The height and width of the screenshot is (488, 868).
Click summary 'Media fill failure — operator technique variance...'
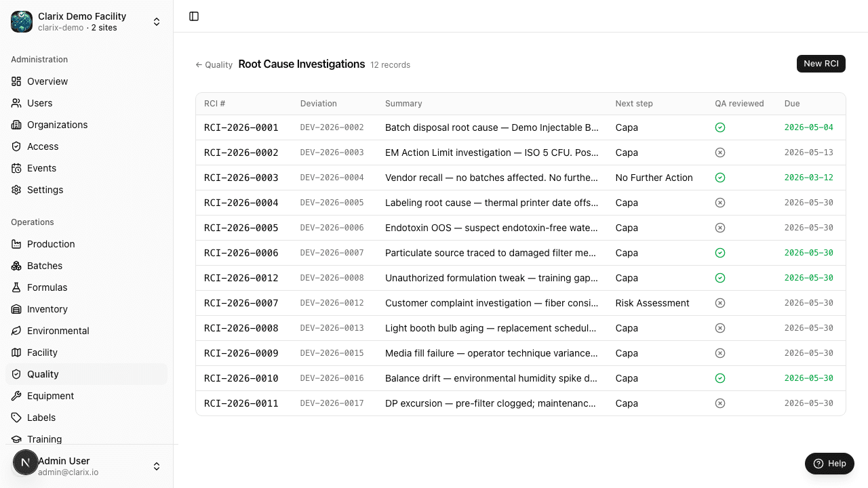tap(492, 353)
